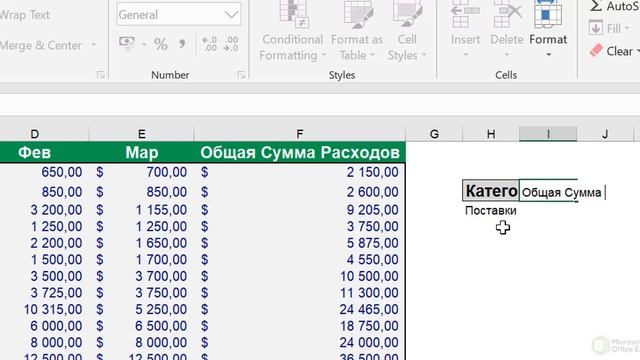
Task: Select the cell with 18 750,00
Action: 300,326
